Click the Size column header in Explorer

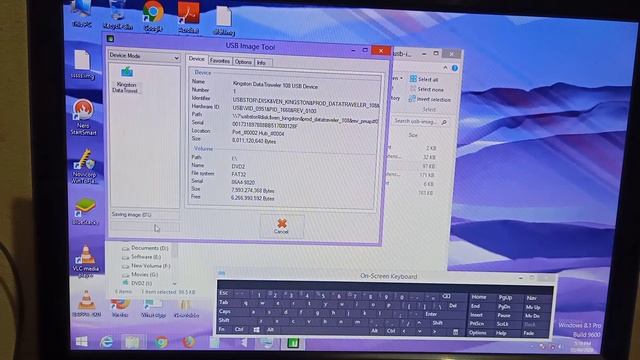pos(413,135)
